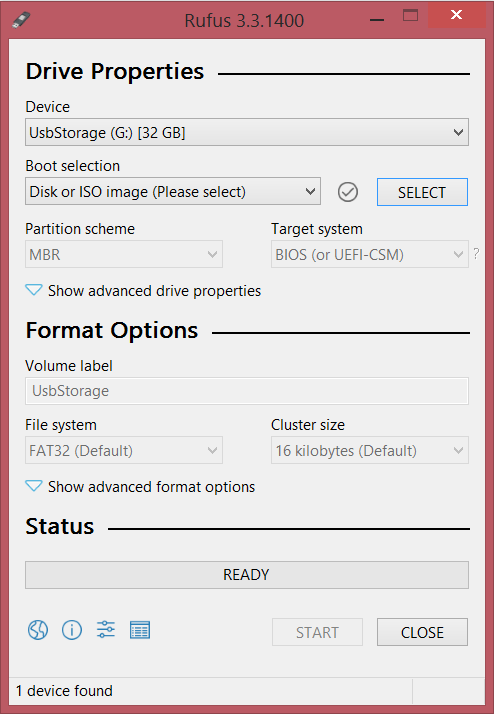Screen dimensions: 494x714
Task: Click the READY status progress bar
Action: click(x=247, y=575)
